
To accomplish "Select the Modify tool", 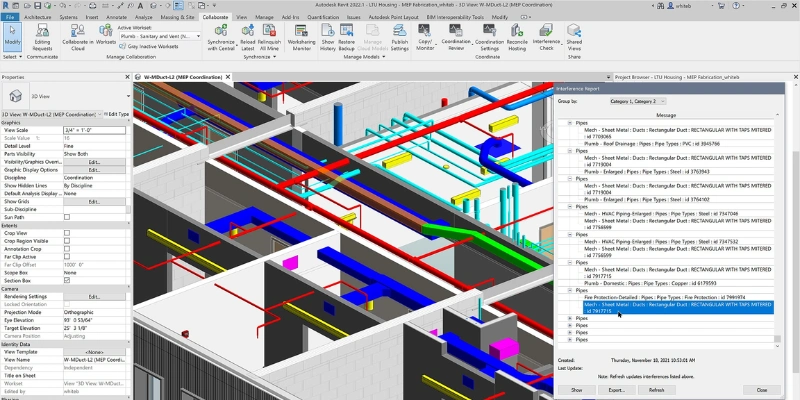I will pos(12,36).
